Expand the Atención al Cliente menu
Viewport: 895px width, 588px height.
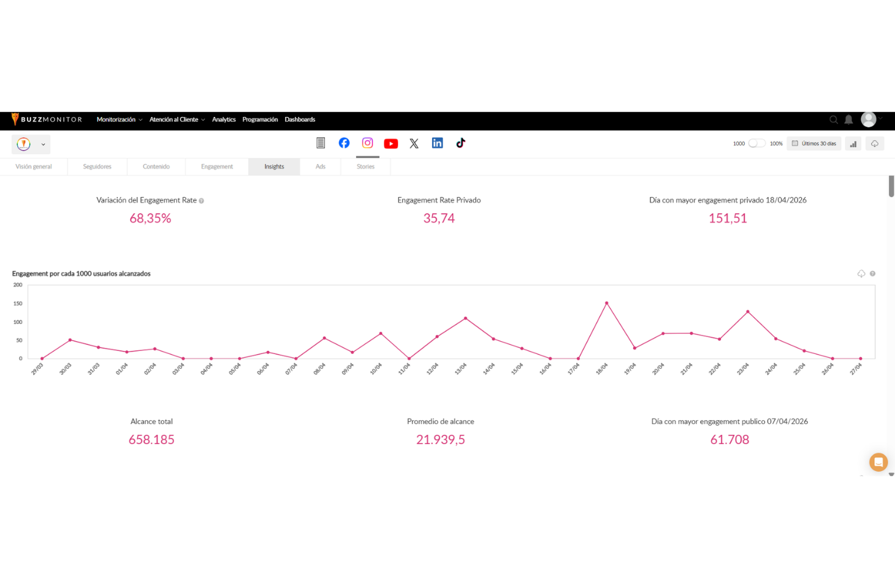[x=177, y=119]
